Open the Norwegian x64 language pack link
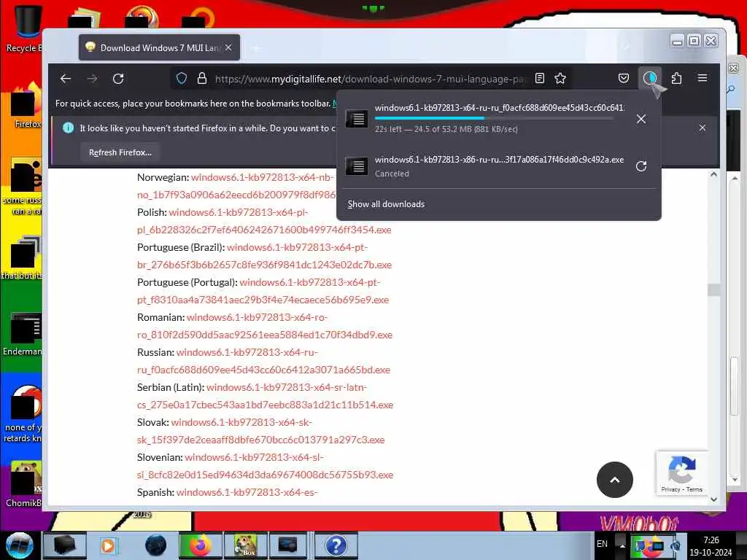Image resolution: width=747 pixels, height=560 pixels. 237,186
